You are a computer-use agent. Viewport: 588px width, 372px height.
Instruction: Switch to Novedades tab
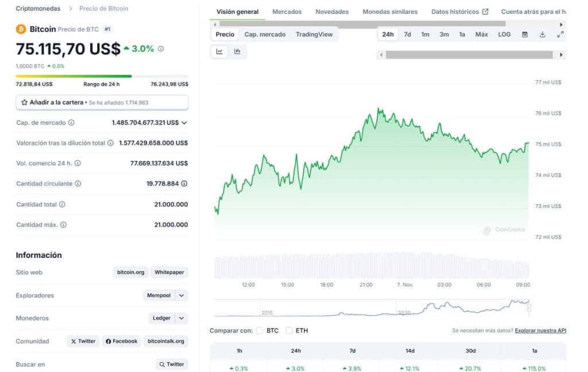click(x=332, y=11)
